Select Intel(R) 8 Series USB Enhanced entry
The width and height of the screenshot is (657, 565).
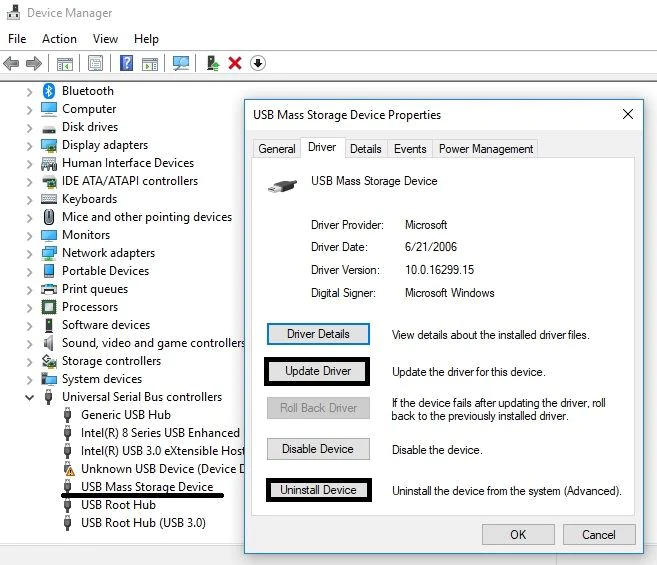tap(160, 433)
